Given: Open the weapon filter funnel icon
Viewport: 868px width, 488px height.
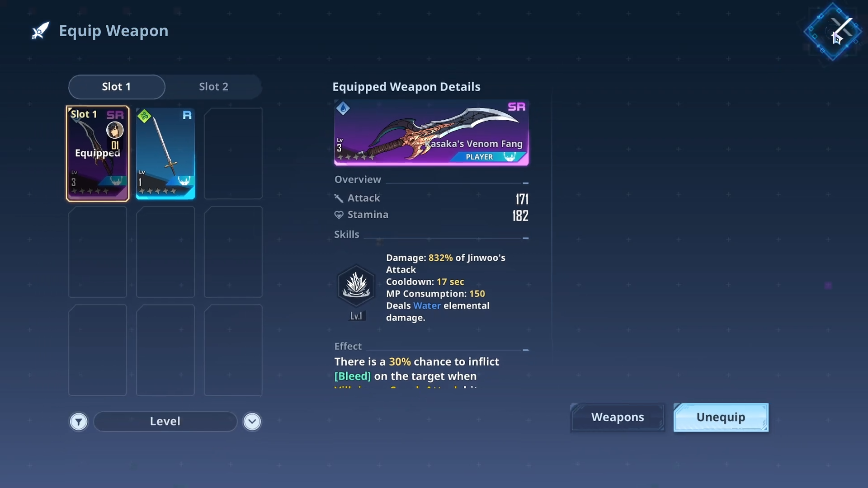Looking at the screenshot, I should (79, 422).
